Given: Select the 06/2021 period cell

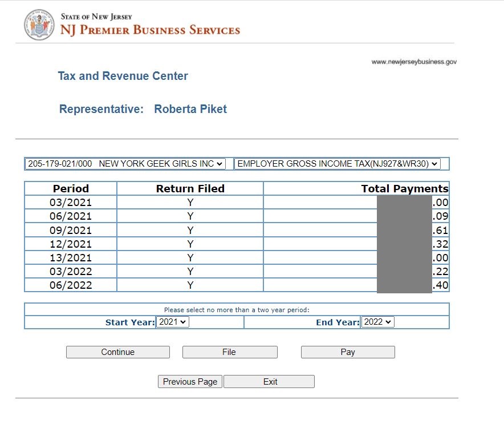Looking at the screenshot, I should [71, 216].
